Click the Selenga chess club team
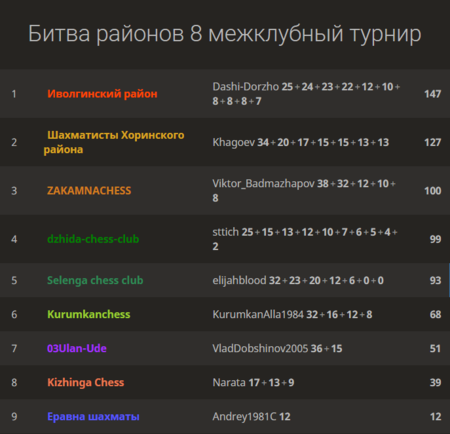Screen dimensions: 450x434 [x=95, y=280]
